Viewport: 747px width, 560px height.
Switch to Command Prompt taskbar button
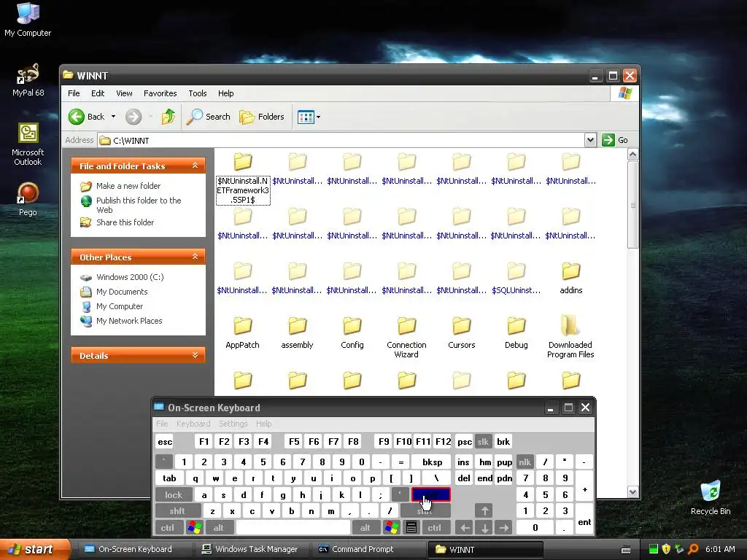coord(368,549)
